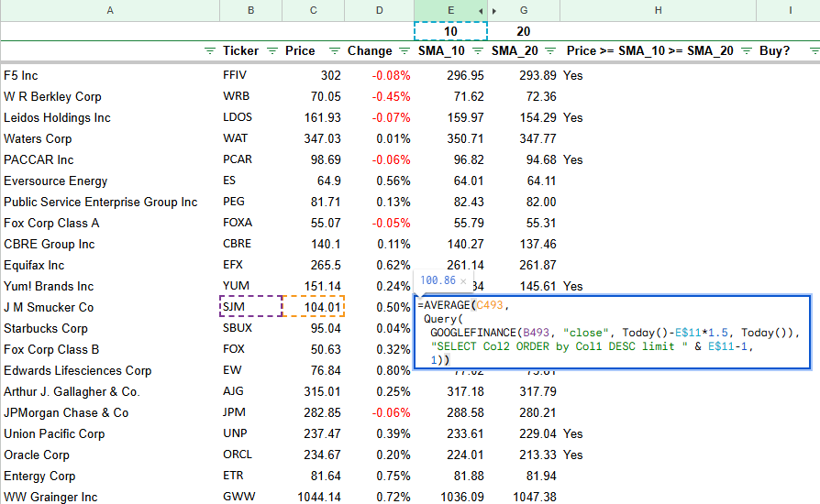Image resolution: width=820 pixels, height=504 pixels.
Task: Select Eversource change 0.56%
Action: tap(379, 181)
